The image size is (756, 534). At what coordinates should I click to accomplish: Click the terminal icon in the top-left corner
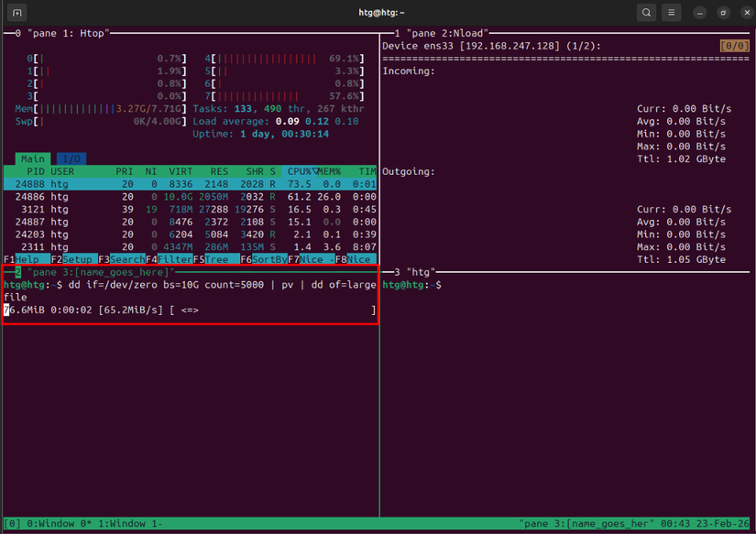pyautogui.click(x=16, y=13)
